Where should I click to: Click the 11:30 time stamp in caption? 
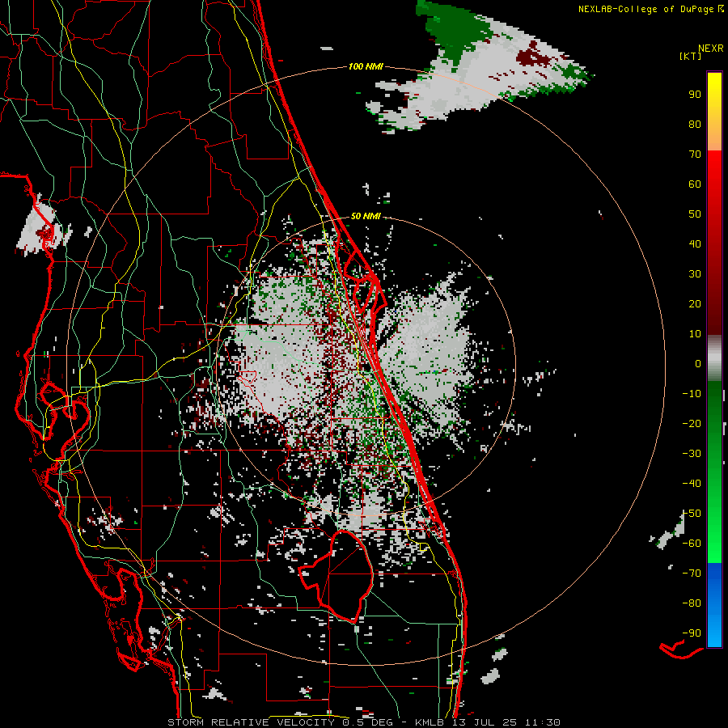click(543, 722)
